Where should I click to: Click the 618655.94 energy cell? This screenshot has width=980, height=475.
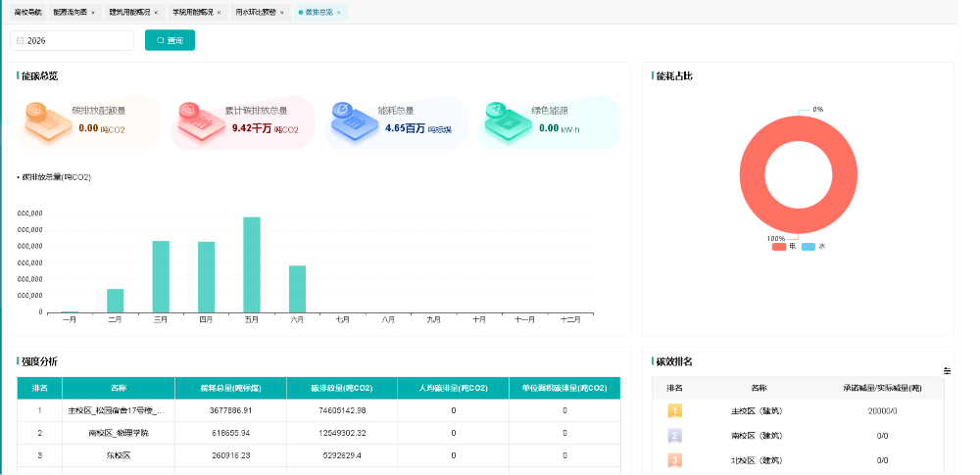coord(230,433)
